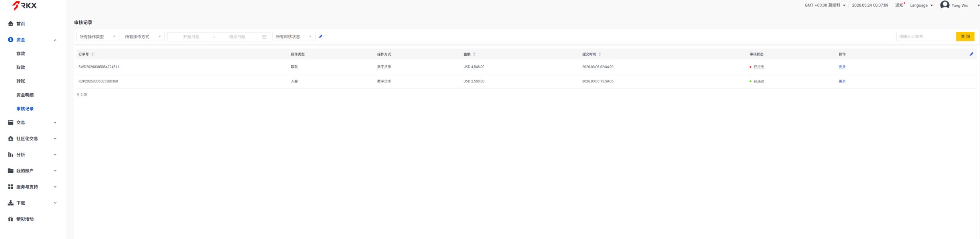The width and height of the screenshot is (980, 239).
Task: Select 存款 from the sidebar menu
Action: [21, 53]
